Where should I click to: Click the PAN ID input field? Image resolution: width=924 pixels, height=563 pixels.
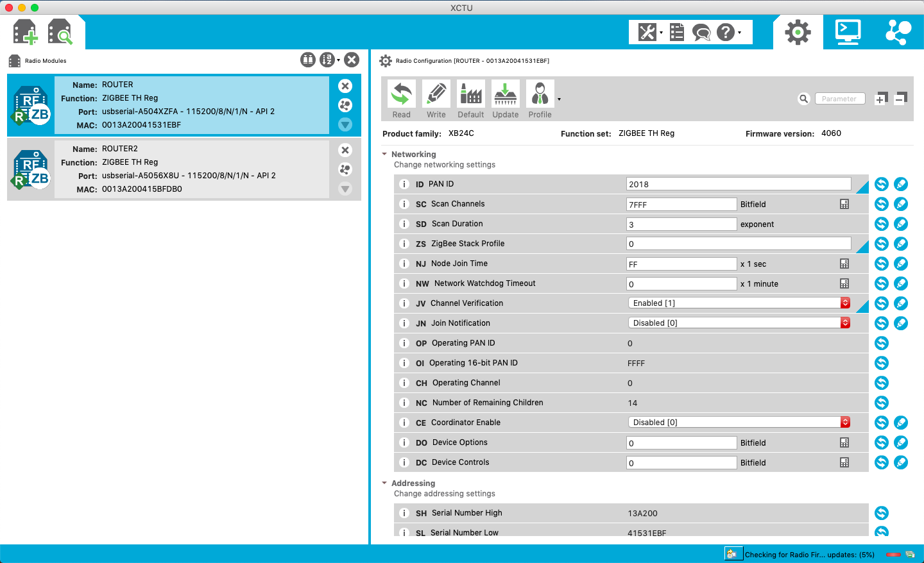pos(738,184)
